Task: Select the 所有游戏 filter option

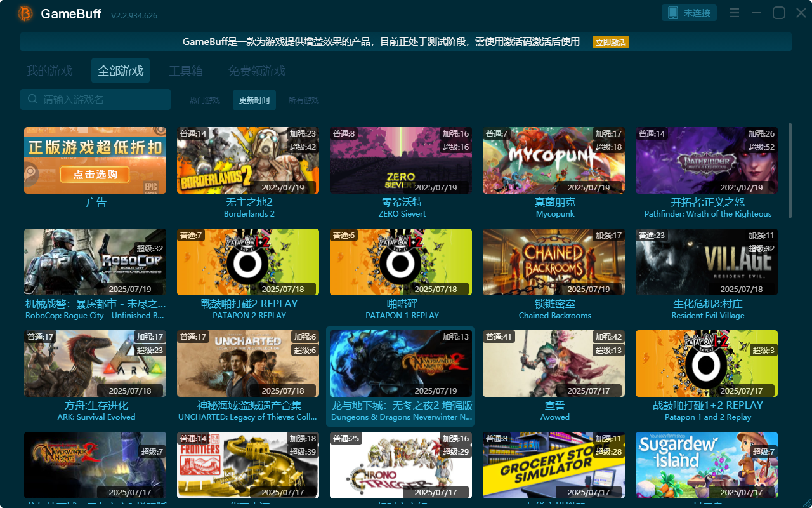Action: click(303, 100)
